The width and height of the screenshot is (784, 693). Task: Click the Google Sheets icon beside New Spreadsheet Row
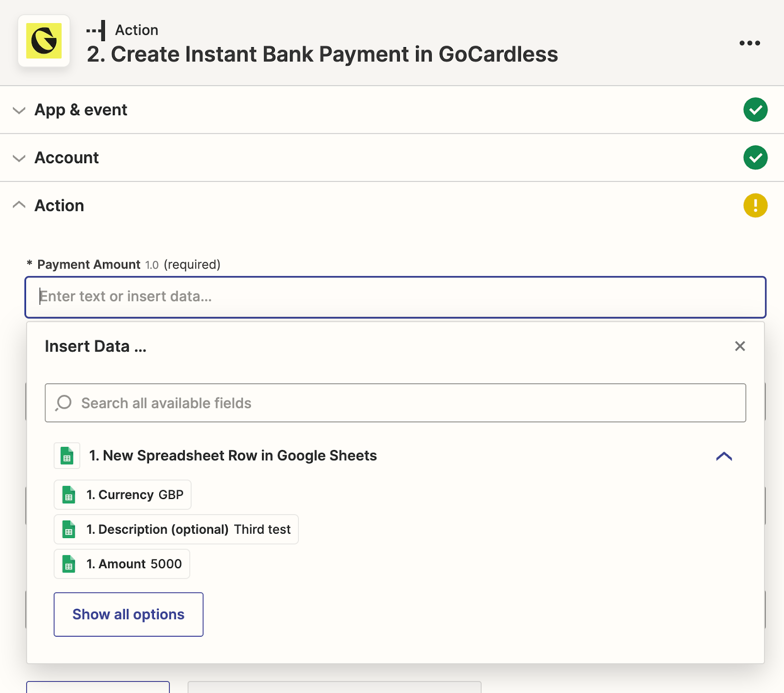click(x=67, y=456)
